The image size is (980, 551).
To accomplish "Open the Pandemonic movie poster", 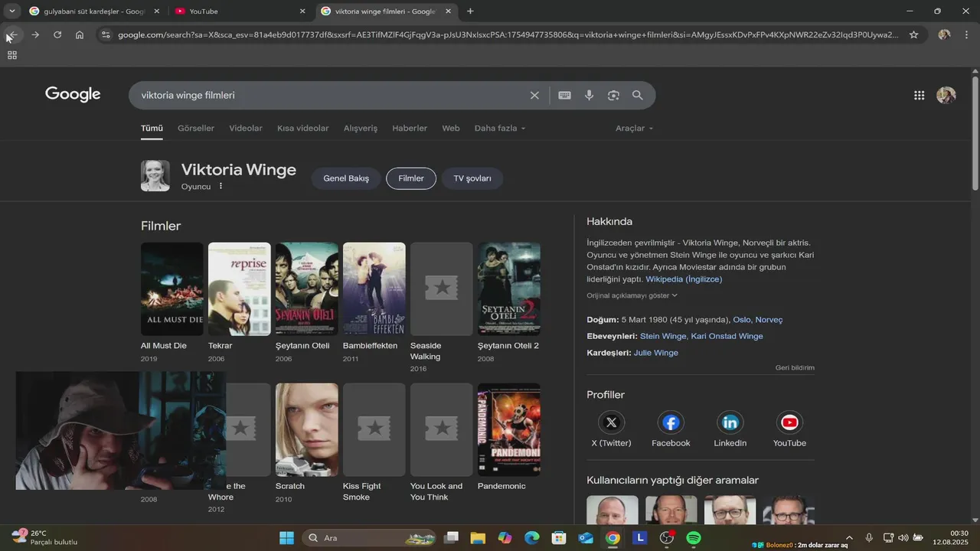I will coord(509,430).
